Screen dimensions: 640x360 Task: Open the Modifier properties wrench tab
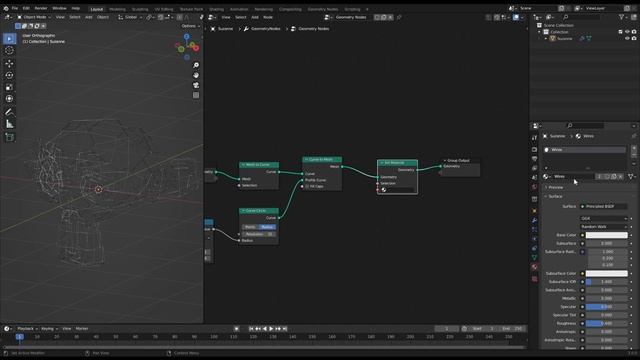coord(534,220)
